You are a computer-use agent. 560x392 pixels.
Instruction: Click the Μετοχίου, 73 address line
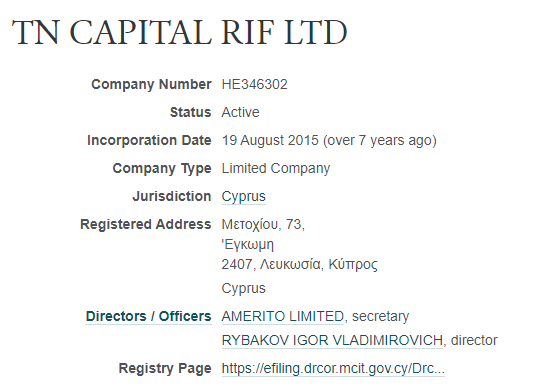click(263, 225)
